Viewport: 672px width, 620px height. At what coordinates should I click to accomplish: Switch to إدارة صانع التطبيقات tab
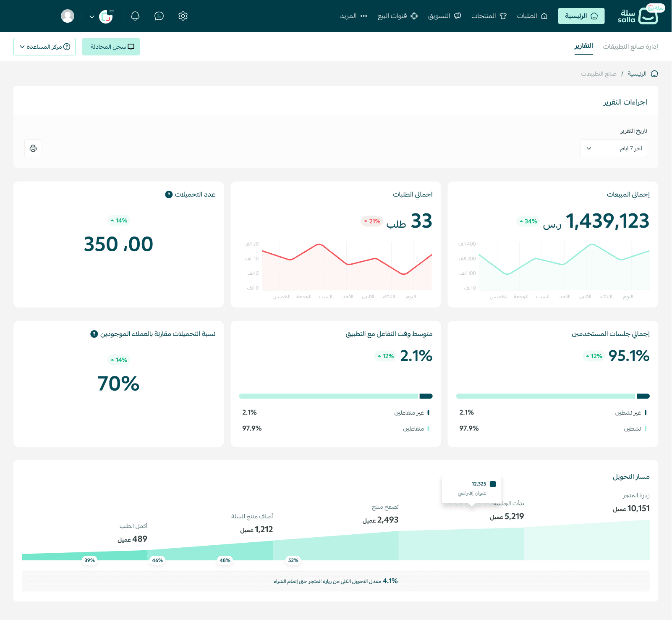[630, 46]
